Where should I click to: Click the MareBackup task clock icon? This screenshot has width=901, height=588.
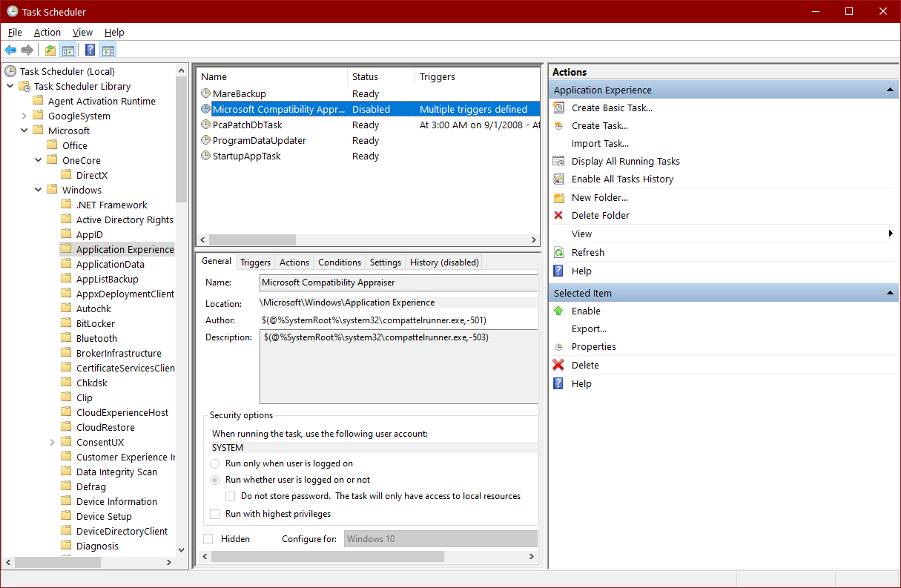tap(206, 93)
